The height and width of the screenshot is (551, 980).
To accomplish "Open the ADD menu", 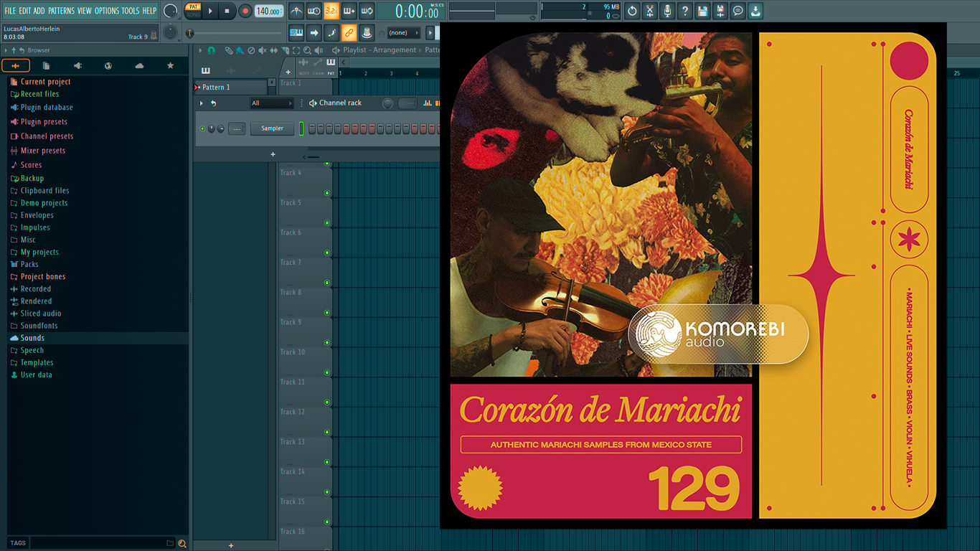I will pos(39,11).
